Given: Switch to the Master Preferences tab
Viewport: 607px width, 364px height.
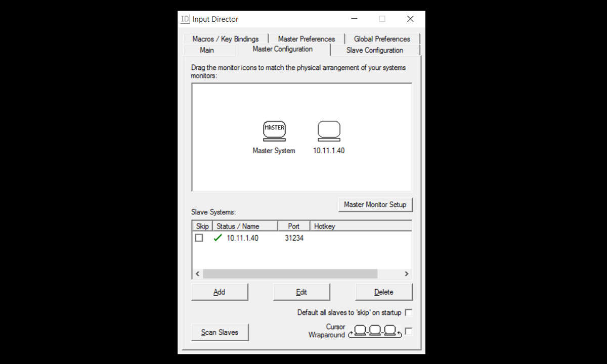Looking at the screenshot, I should (307, 39).
